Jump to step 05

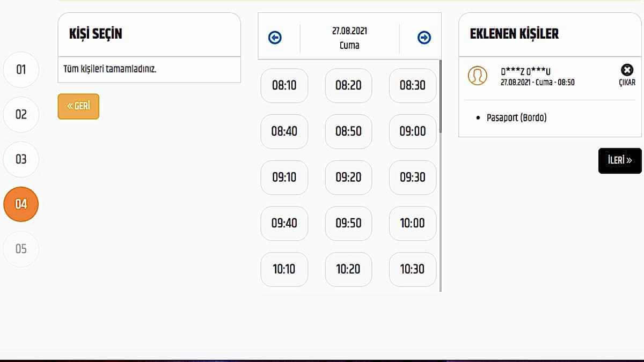click(x=21, y=249)
